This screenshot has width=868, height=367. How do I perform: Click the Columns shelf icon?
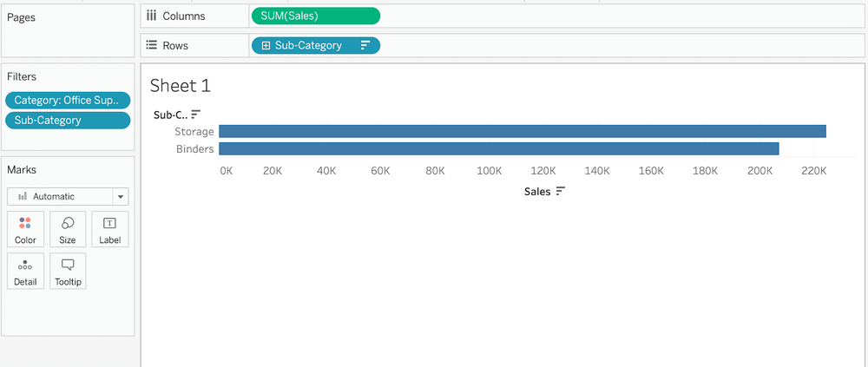(x=151, y=16)
